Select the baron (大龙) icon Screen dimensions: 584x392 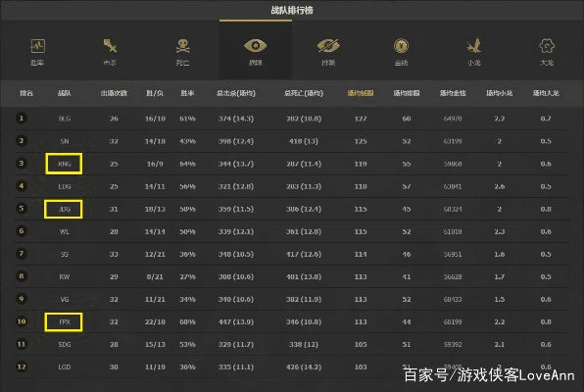[547, 46]
